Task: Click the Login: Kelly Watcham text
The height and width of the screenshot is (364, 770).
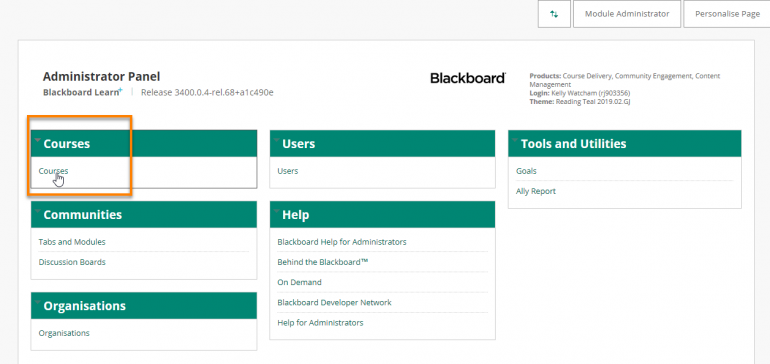Action: (579, 93)
